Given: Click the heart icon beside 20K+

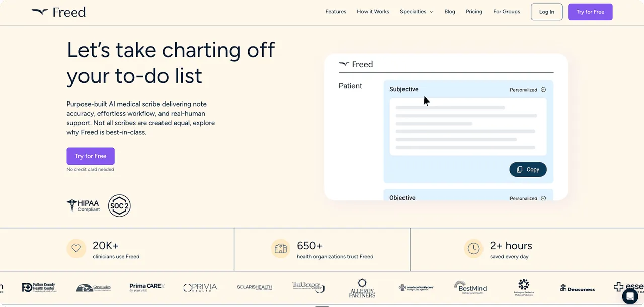Looking at the screenshot, I should pyautogui.click(x=76, y=248).
